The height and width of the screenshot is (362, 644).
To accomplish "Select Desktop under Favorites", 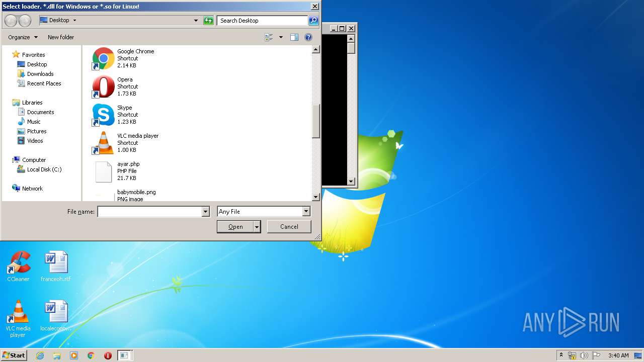I will tap(37, 64).
